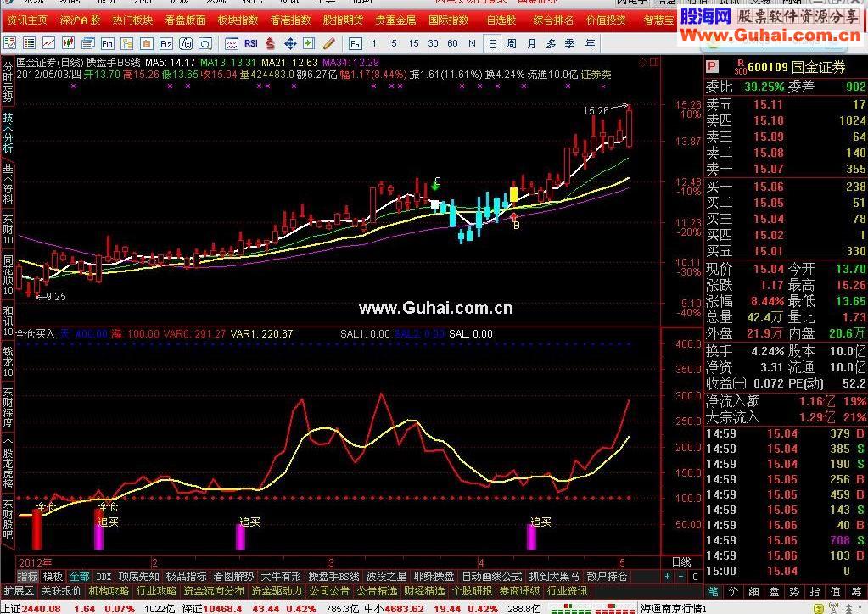Click the 扩展区 button
This screenshot has height=614, width=868.
(19, 591)
